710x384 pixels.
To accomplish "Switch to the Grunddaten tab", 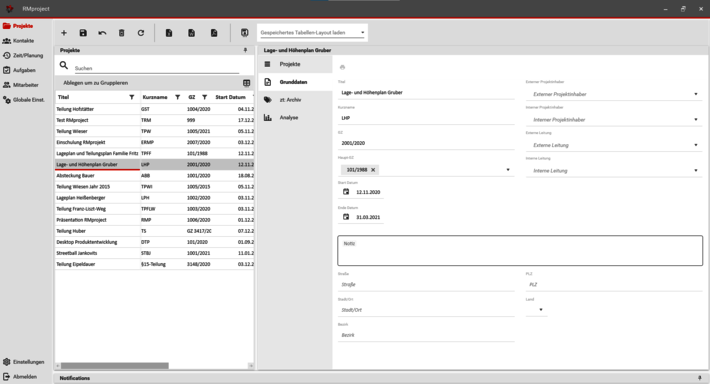I will (295, 82).
